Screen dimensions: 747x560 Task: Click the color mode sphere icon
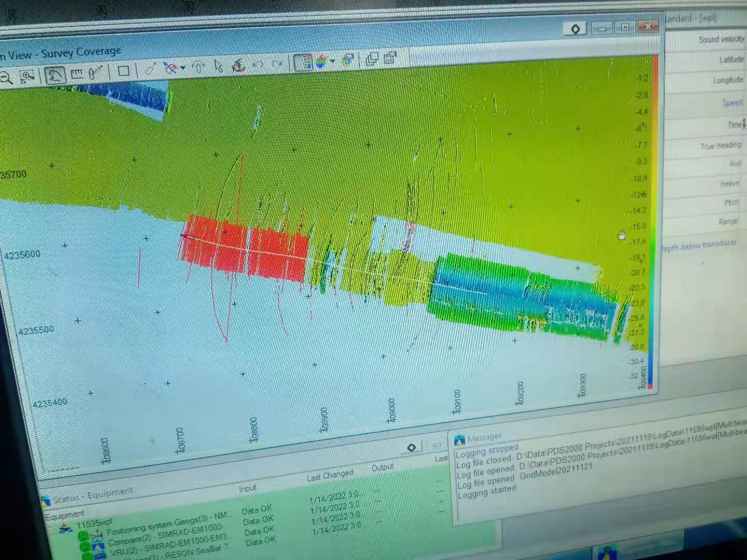click(x=321, y=62)
